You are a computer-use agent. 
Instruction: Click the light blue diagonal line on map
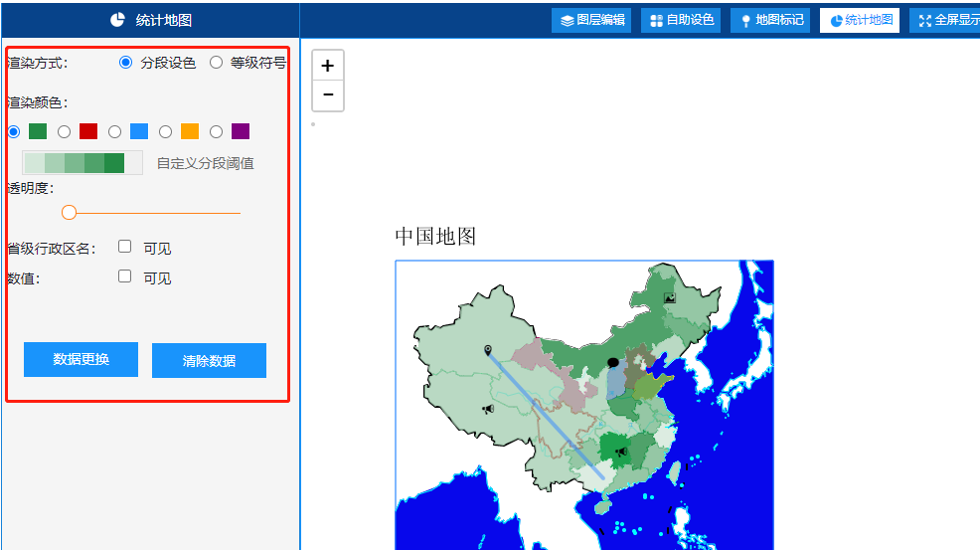coord(546,416)
